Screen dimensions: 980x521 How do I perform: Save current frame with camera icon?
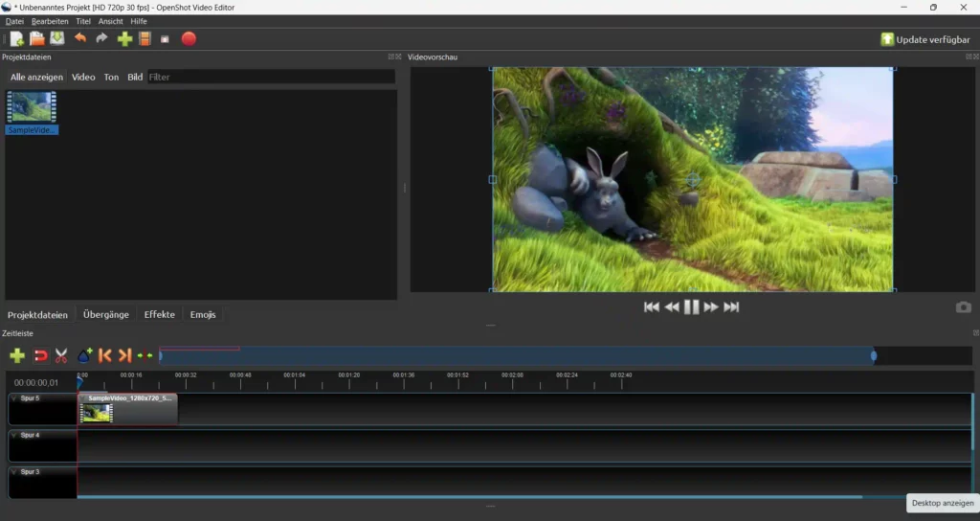[x=963, y=307]
